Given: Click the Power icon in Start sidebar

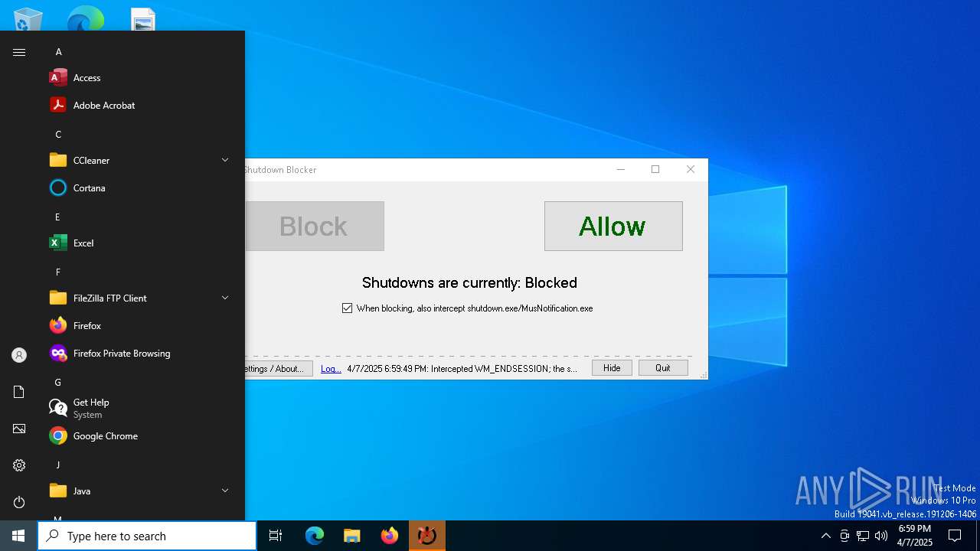Looking at the screenshot, I should point(19,502).
